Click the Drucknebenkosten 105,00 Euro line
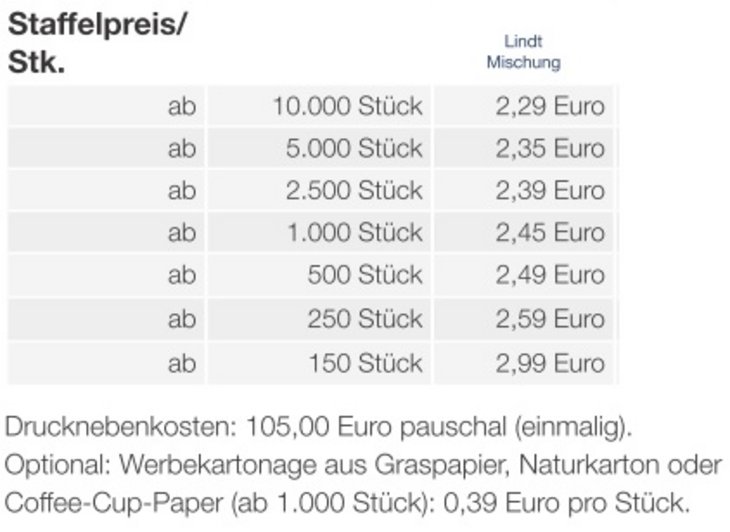 point(319,428)
